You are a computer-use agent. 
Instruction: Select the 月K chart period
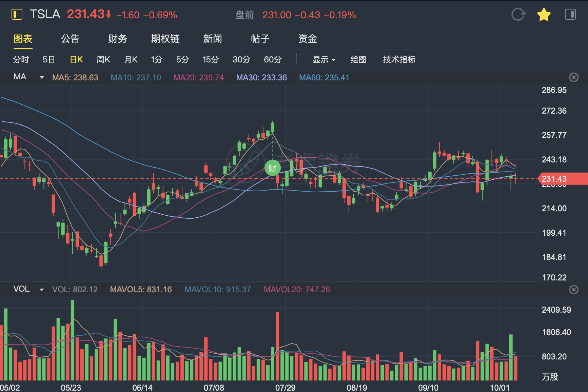point(131,60)
